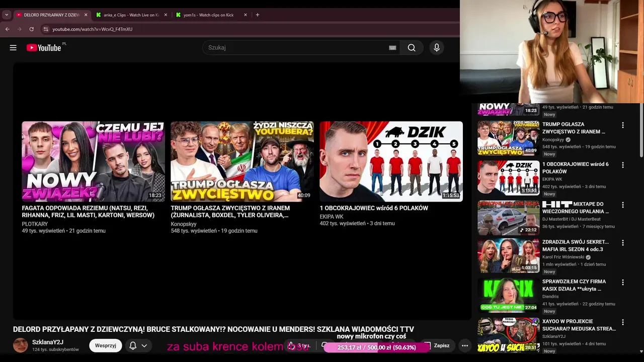Close the DELORD PRZYŁAPANY tab
Image resolution: width=644 pixels, height=362 pixels.
pos(86,15)
